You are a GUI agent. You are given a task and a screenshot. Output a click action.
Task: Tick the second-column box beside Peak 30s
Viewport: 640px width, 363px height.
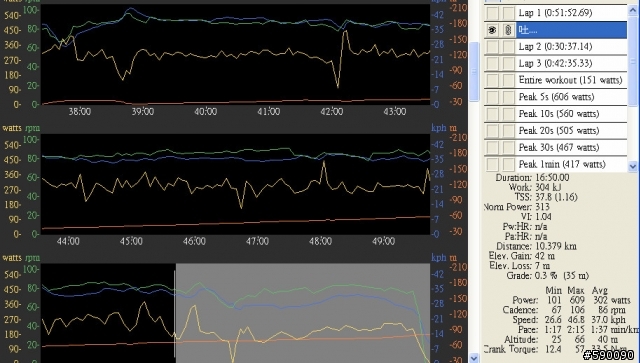(x=508, y=147)
